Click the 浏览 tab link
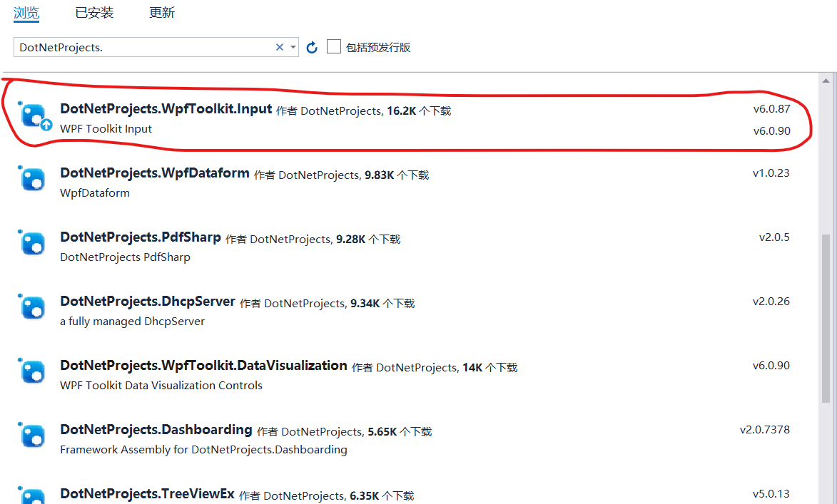837x504 pixels. click(x=26, y=12)
